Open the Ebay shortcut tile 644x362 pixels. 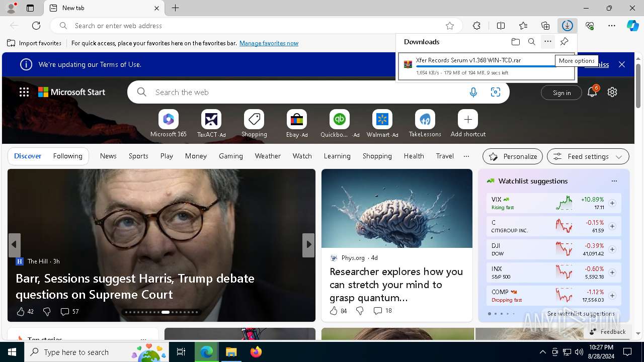297,124
